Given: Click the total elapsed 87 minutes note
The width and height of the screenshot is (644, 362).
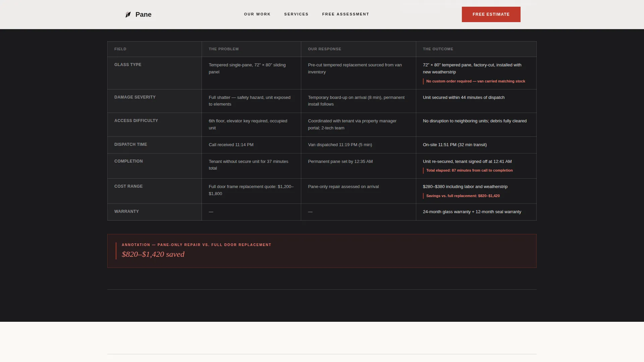Looking at the screenshot, I should click(469, 171).
